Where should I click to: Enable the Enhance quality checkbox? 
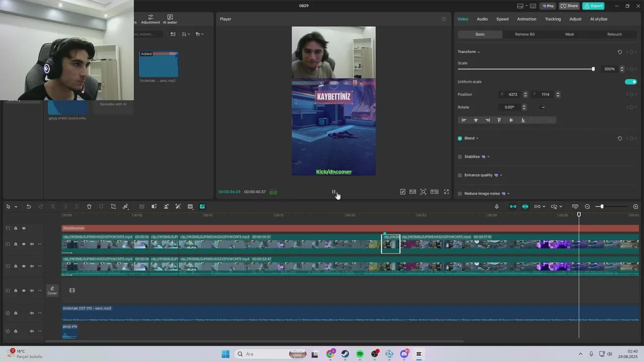[x=460, y=175]
